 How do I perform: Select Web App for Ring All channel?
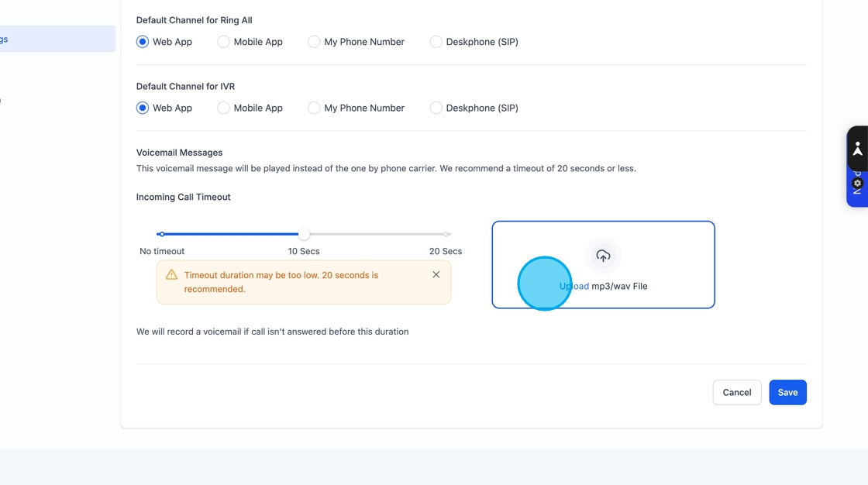[143, 42]
